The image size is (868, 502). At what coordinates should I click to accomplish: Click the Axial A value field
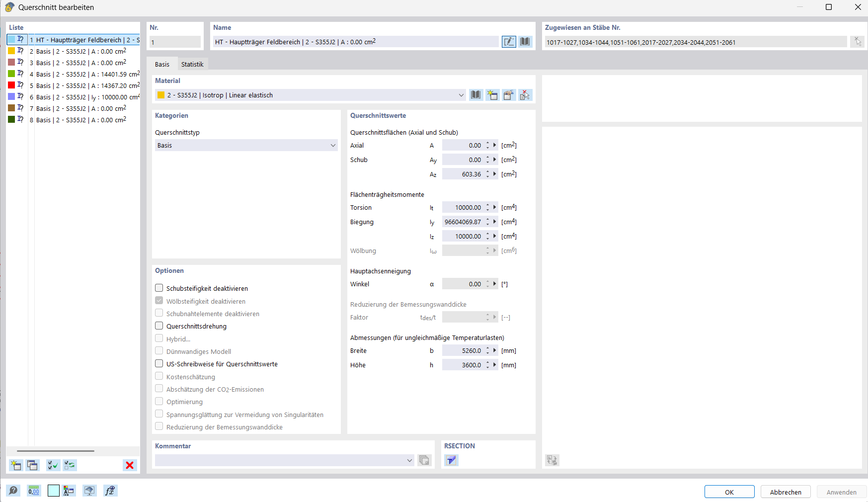[x=463, y=145]
